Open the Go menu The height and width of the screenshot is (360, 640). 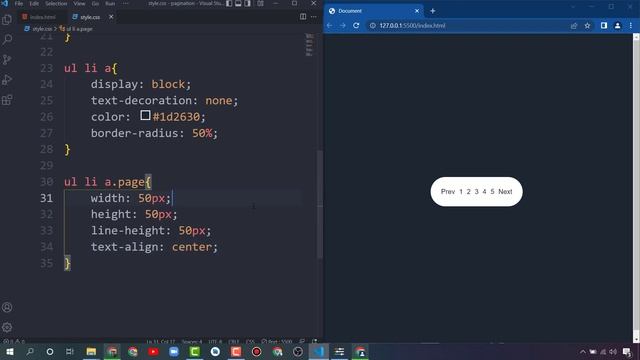tap(95, 3)
